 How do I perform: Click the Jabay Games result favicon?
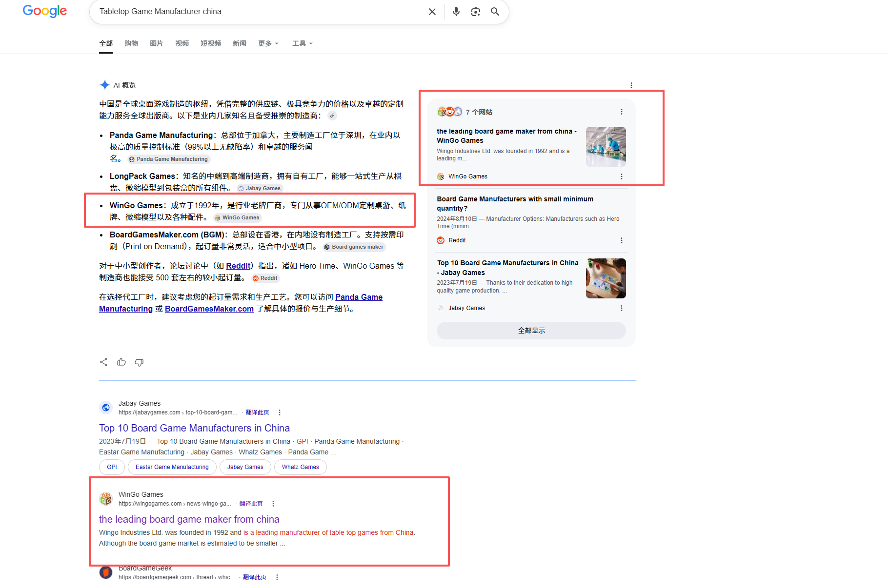pyautogui.click(x=106, y=408)
